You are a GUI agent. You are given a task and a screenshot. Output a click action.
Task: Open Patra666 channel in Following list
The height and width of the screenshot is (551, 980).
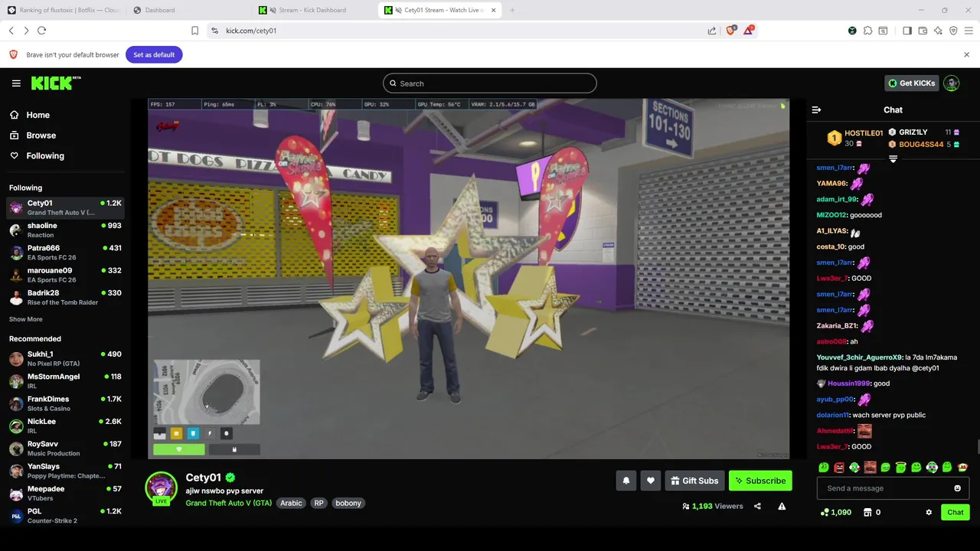click(x=65, y=253)
